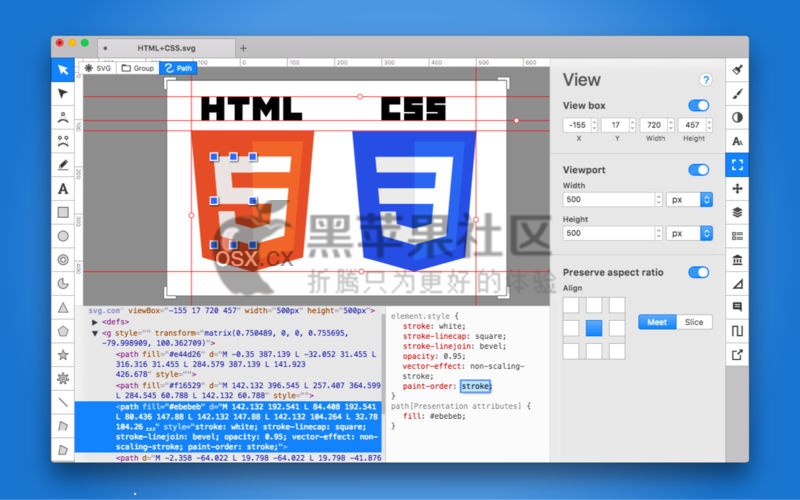
Task: Open the Library bank icon panel
Action: [x=737, y=260]
